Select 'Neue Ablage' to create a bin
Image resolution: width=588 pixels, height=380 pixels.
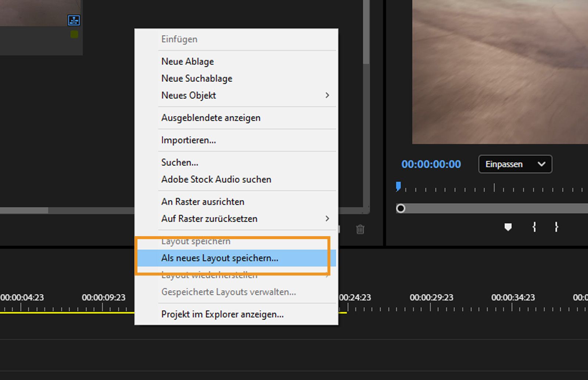tap(187, 61)
